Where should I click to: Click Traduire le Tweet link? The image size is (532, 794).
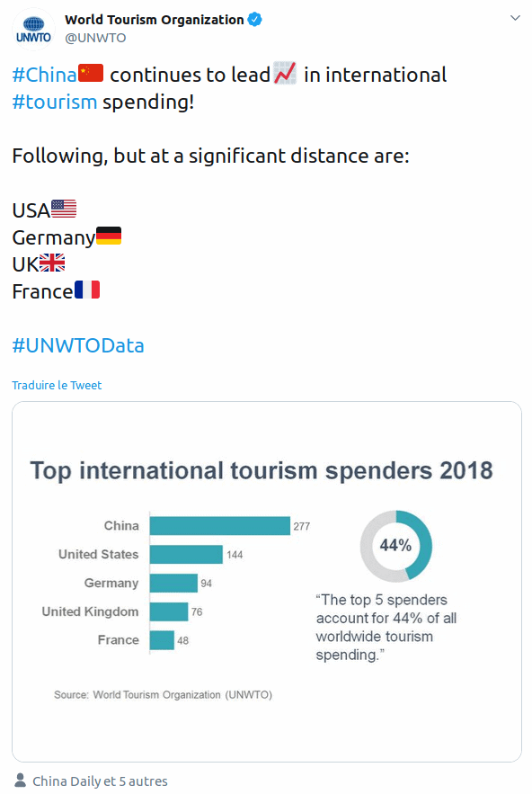point(57,386)
